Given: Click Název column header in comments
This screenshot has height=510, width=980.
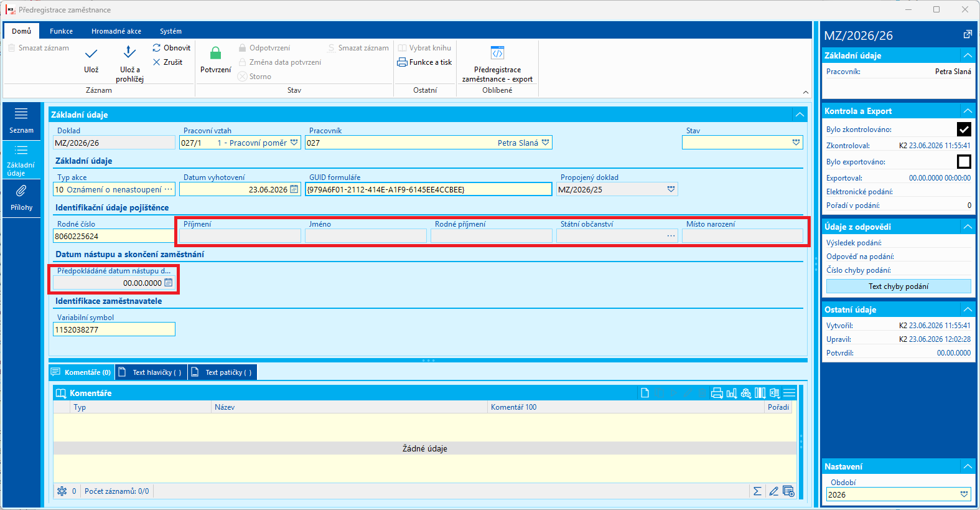Looking at the screenshot, I should (x=349, y=407).
